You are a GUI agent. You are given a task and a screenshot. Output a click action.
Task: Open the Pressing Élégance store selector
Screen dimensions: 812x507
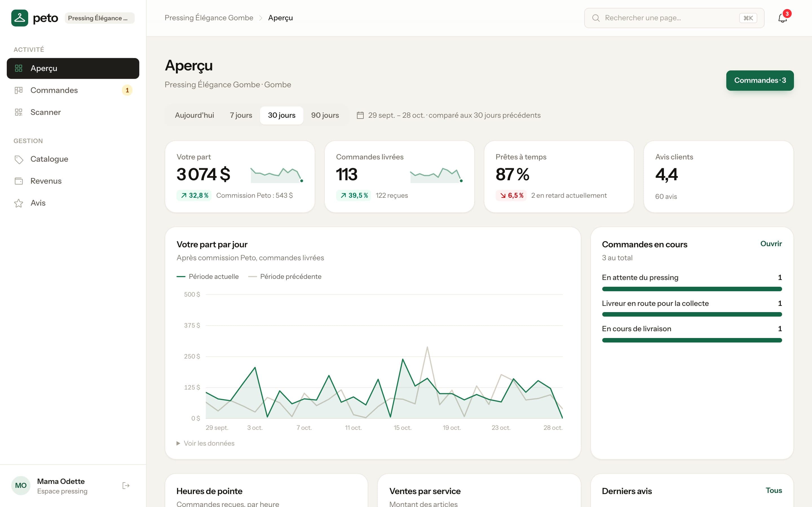[100, 18]
